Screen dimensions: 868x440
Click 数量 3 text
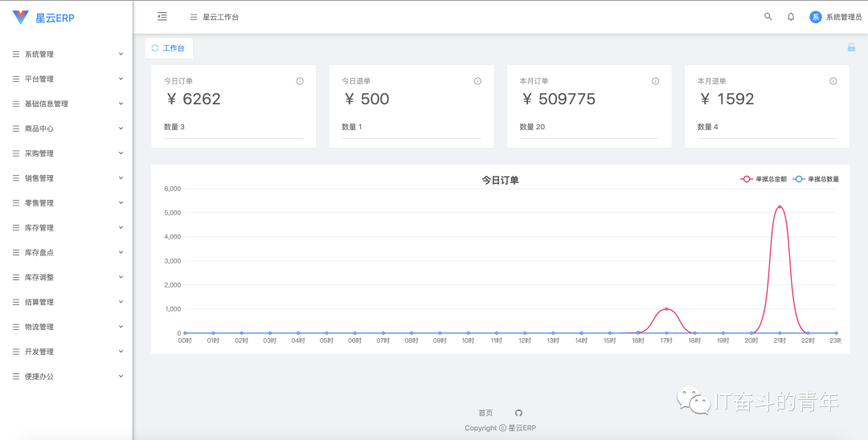(x=174, y=127)
